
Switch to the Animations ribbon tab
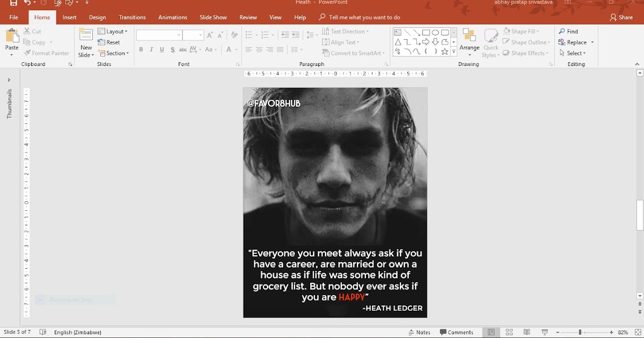pyautogui.click(x=172, y=17)
